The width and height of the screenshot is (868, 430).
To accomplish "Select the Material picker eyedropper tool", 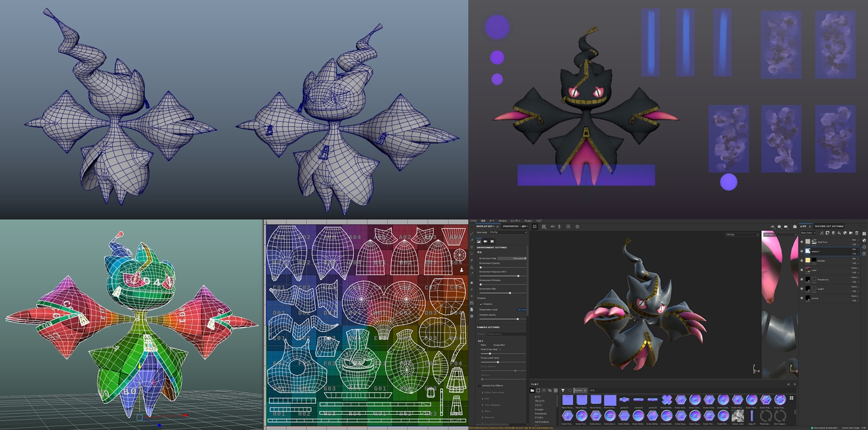I will click(x=472, y=274).
